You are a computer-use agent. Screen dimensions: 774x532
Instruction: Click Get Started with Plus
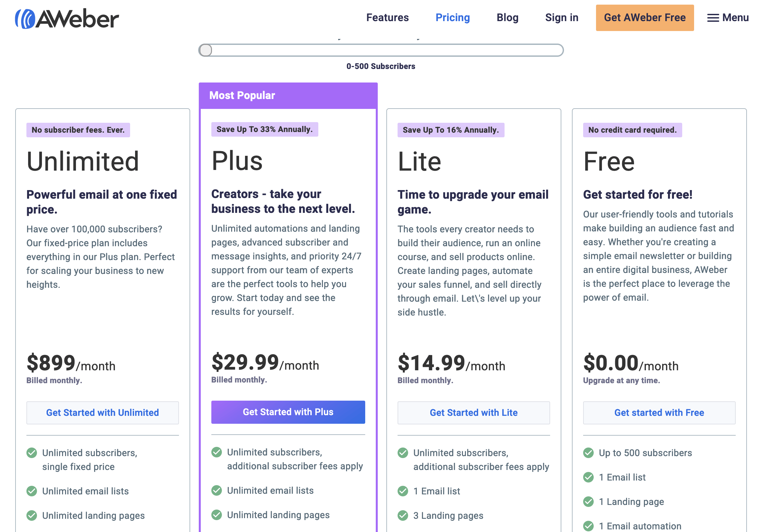click(288, 412)
